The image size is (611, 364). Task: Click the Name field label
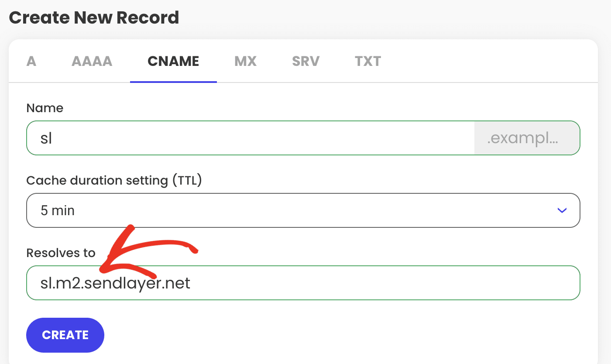click(45, 108)
